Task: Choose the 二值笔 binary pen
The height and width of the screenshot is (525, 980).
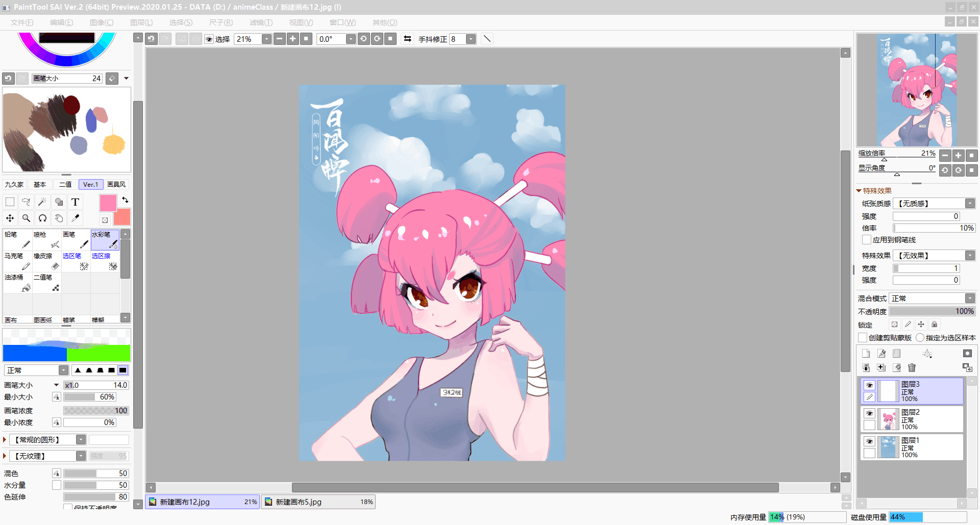Action: 46,283
